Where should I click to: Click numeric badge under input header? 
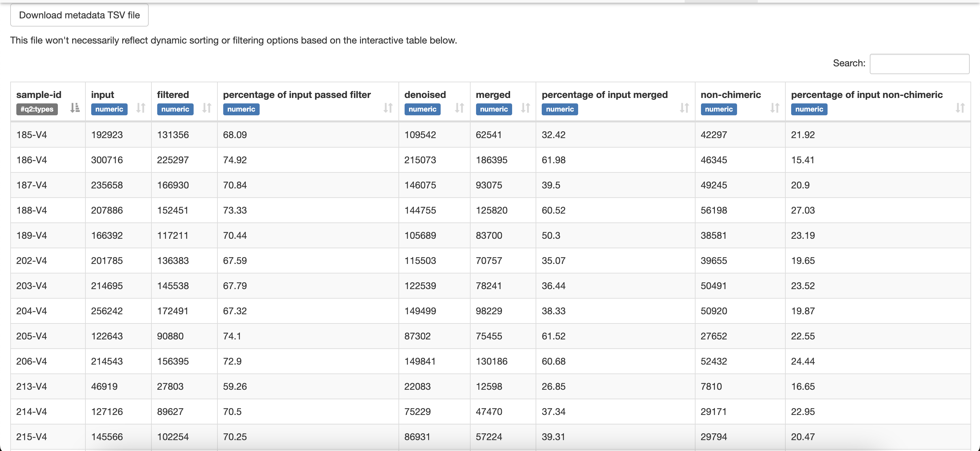click(x=109, y=109)
